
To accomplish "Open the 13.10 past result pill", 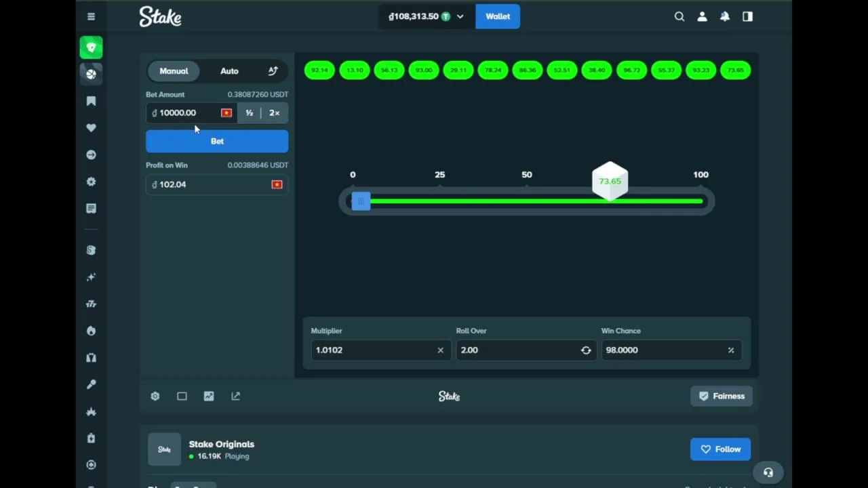I will click(x=355, y=70).
